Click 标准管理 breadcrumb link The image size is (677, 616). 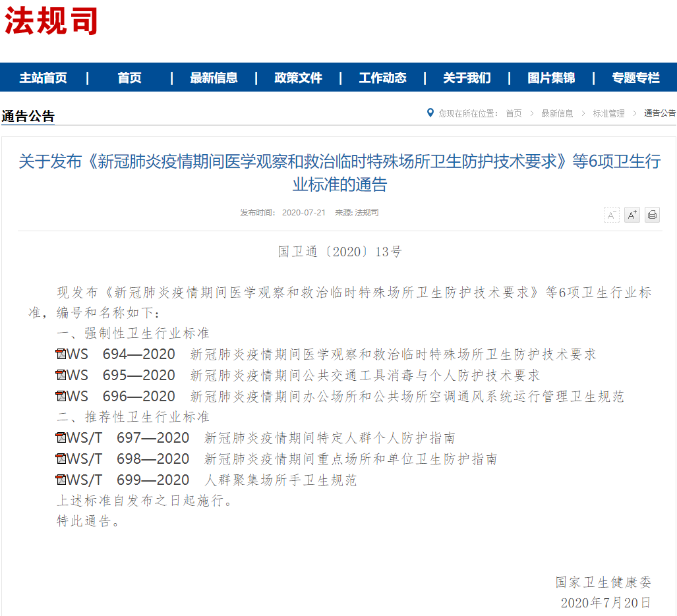coord(608,113)
